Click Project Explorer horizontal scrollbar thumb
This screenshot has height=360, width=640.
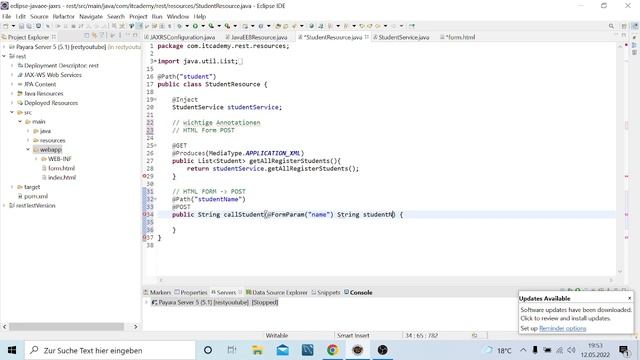coord(67,327)
